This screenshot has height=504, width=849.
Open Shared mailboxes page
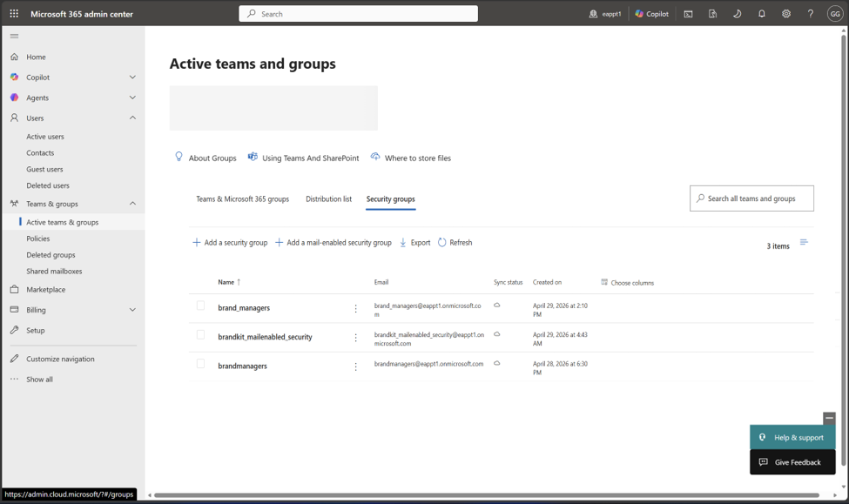point(54,272)
